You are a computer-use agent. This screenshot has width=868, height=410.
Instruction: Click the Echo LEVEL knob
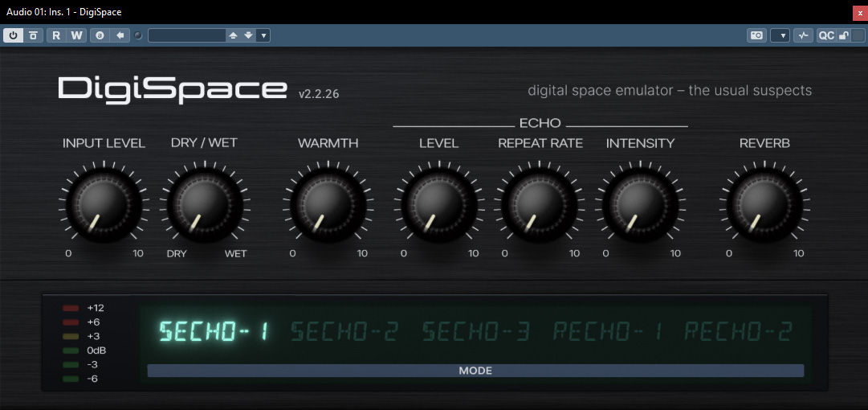pyautogui.click(x=439, y=205)
